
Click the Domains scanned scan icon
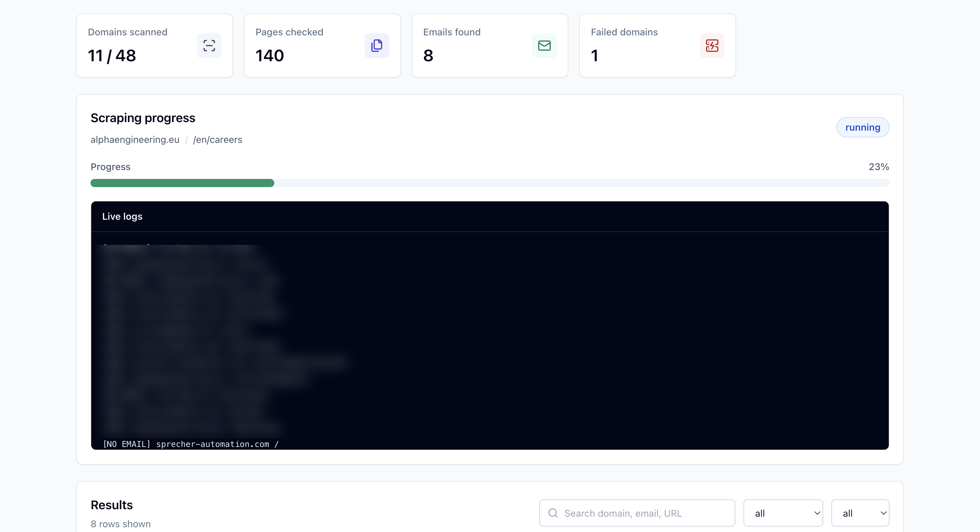pos(209,46)
